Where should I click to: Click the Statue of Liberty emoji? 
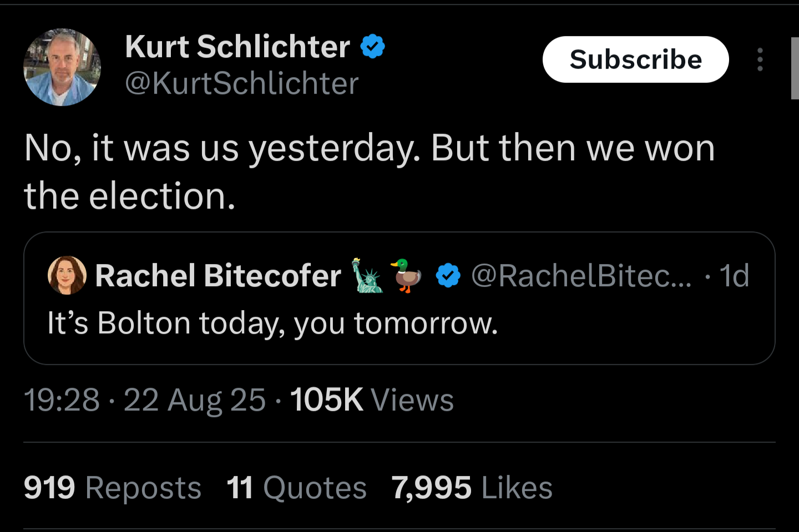[x=367, y=276]
